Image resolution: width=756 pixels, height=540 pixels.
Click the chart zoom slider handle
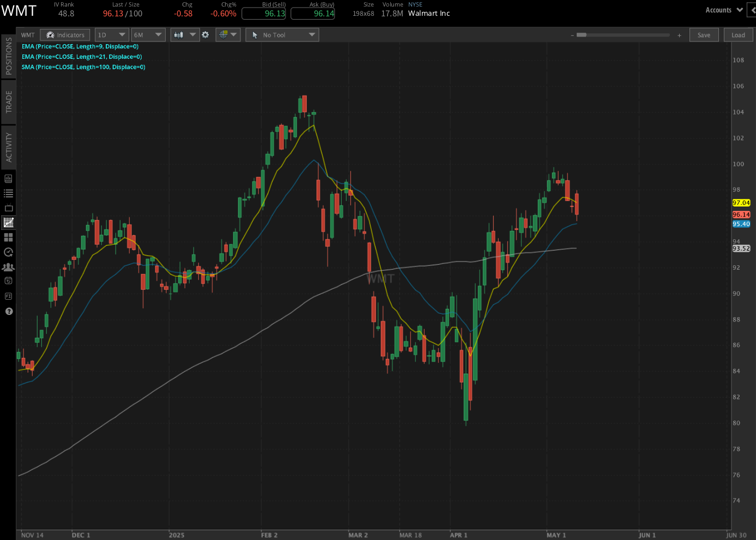click(x=582, y=35)
